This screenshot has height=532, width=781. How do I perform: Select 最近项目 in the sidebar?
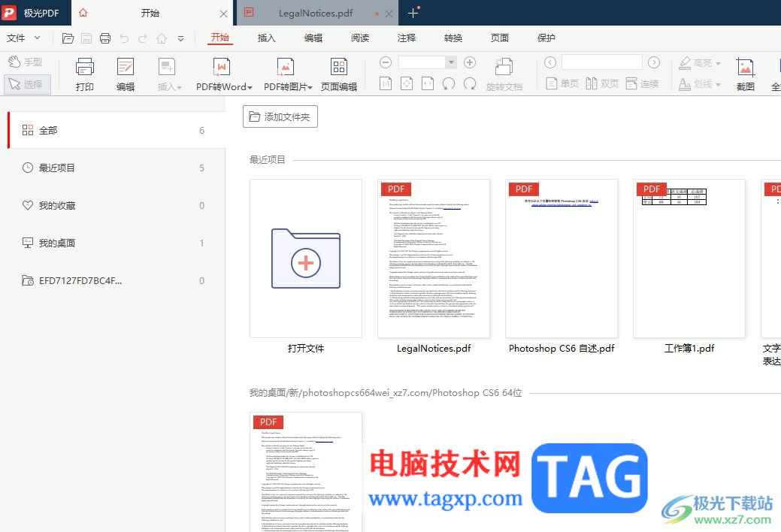point(116,168)
